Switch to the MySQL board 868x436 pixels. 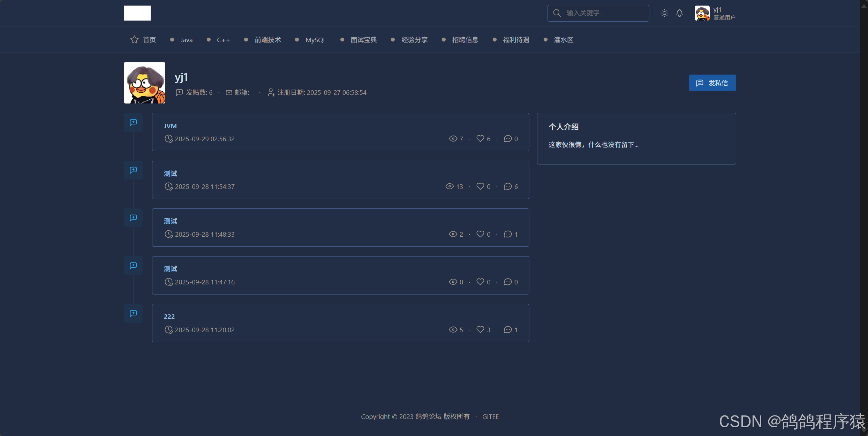[x=316, y=40]
